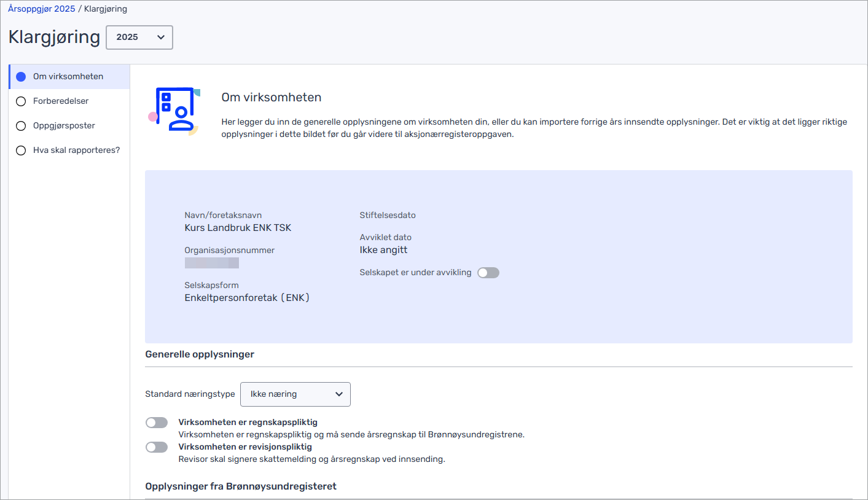The width and height of the screenshot is (868, 500).
Task: Turn on Virksomheten er revisjonspliktig switch
Action: (x=157, y=447)
